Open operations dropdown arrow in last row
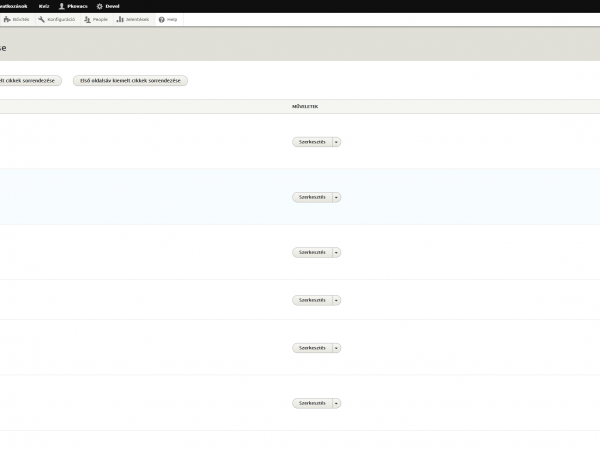This screenshot has width=600, height=450. tap(337, 403)
